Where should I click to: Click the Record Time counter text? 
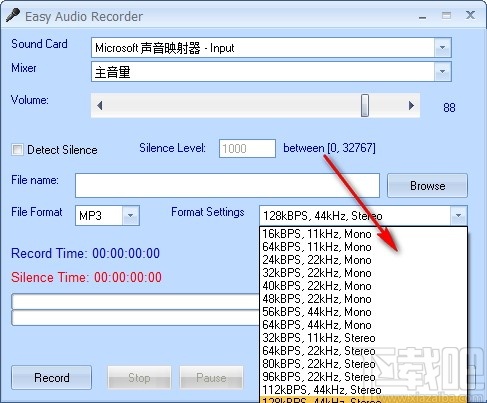[x=85, y=253]
